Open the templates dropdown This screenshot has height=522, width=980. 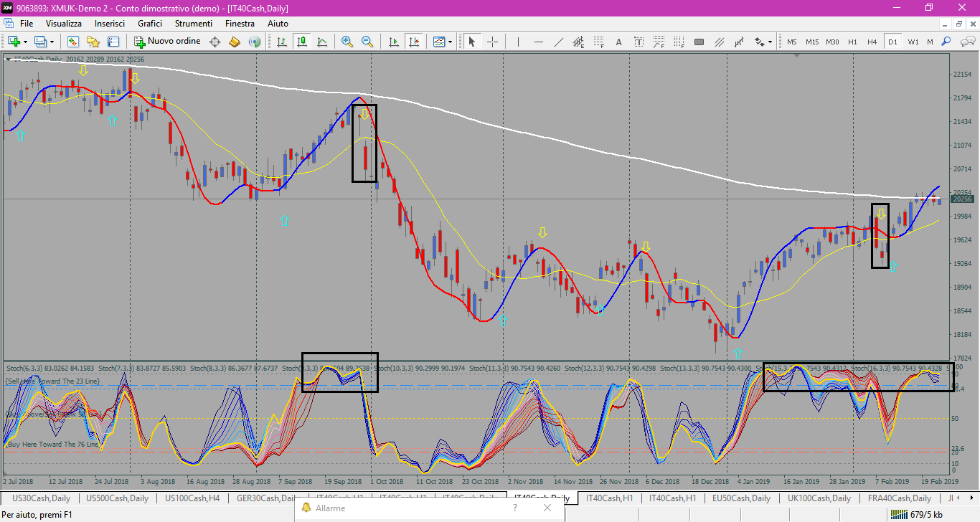click(x=442, y=42)
